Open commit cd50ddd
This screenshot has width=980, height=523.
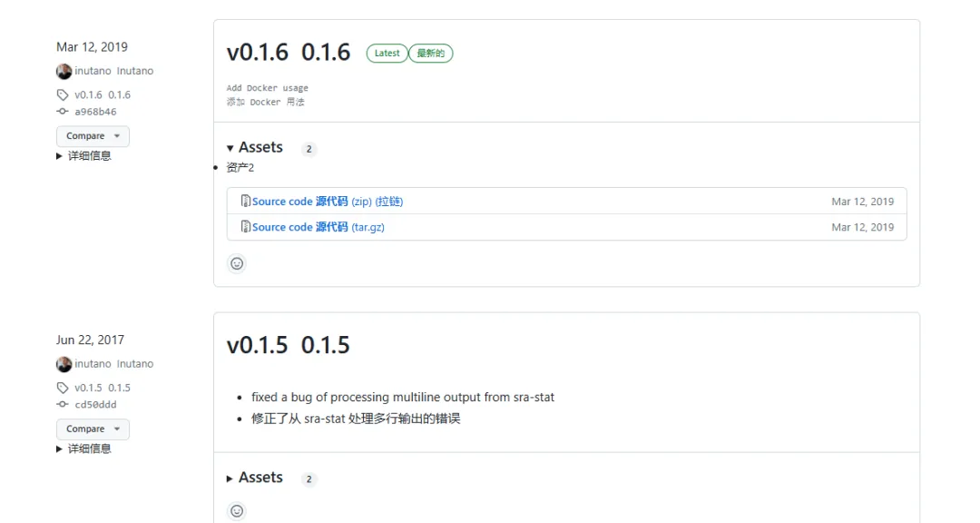tap(95, 405)
